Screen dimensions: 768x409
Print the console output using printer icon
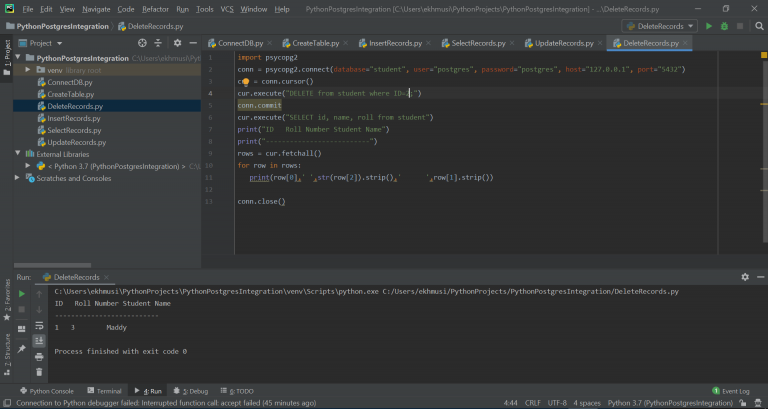click(x=39, y=356)
